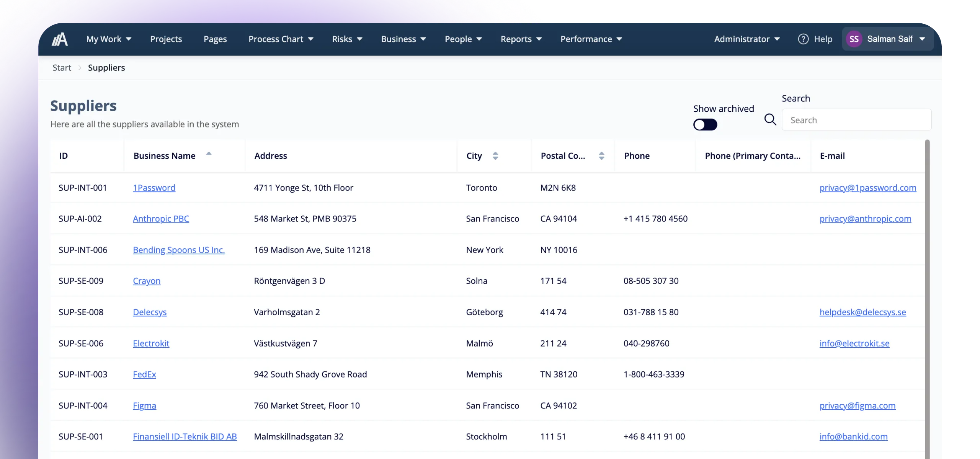Click the Göteborg city cell
The image size is (980, 459).
click(484, 312)
